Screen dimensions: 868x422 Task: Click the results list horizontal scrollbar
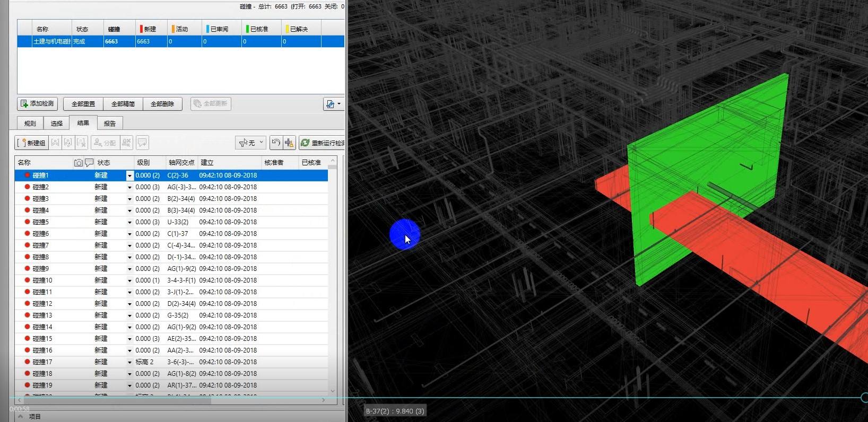click(x=171, y=400)
